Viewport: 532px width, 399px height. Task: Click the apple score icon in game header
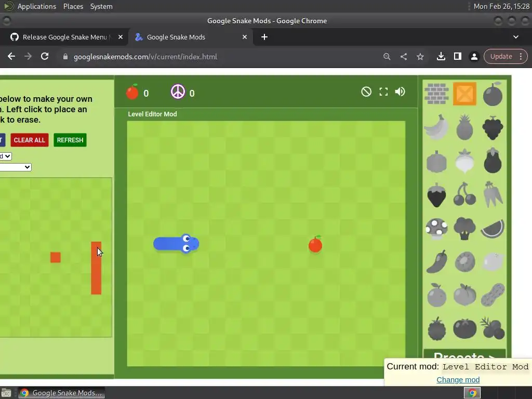click(x=132, y=91)
